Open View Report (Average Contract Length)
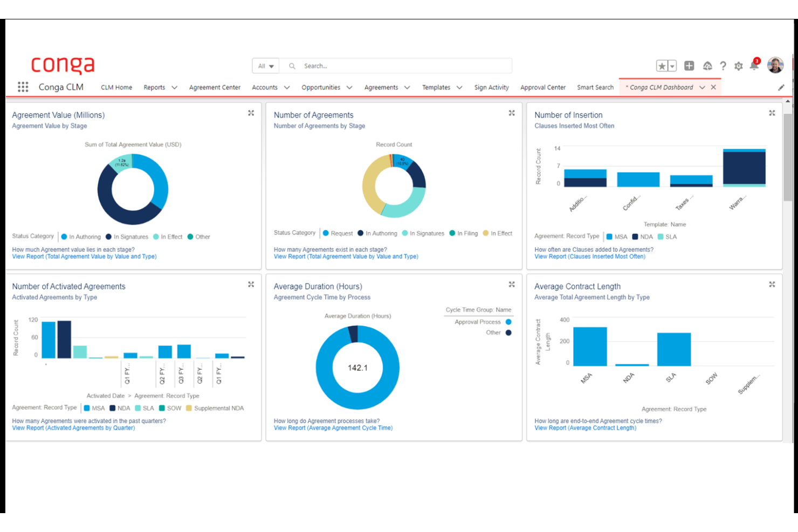 click(x=585, y=428)
